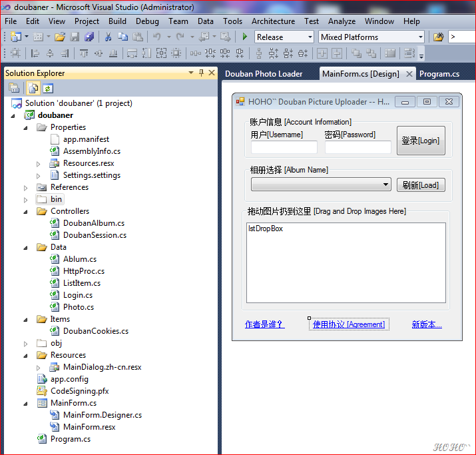
Task: Open the Architecture menu
Action: pos(273,21)
